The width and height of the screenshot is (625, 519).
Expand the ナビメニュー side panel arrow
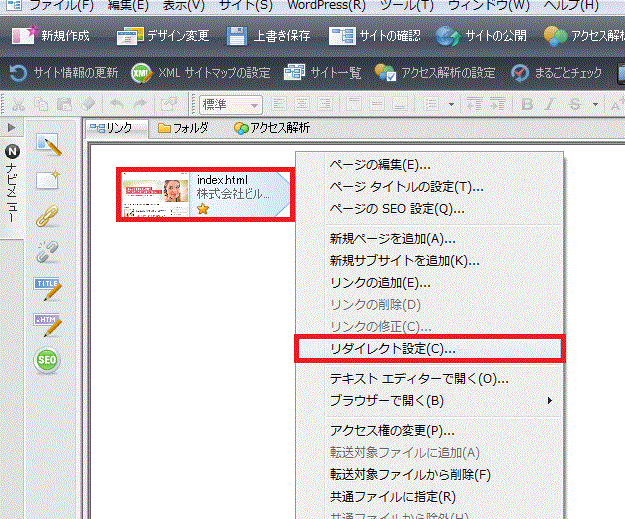pyautogui.click(x=11, y=128)
